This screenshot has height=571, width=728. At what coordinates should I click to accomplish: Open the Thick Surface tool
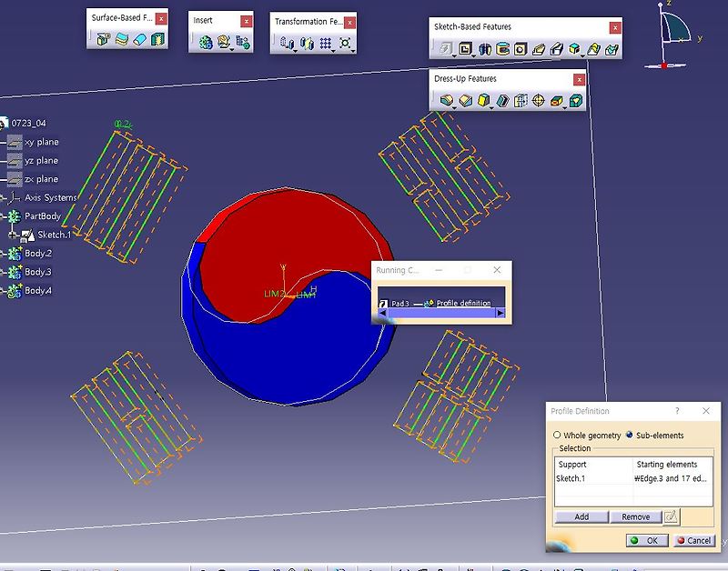122,39
